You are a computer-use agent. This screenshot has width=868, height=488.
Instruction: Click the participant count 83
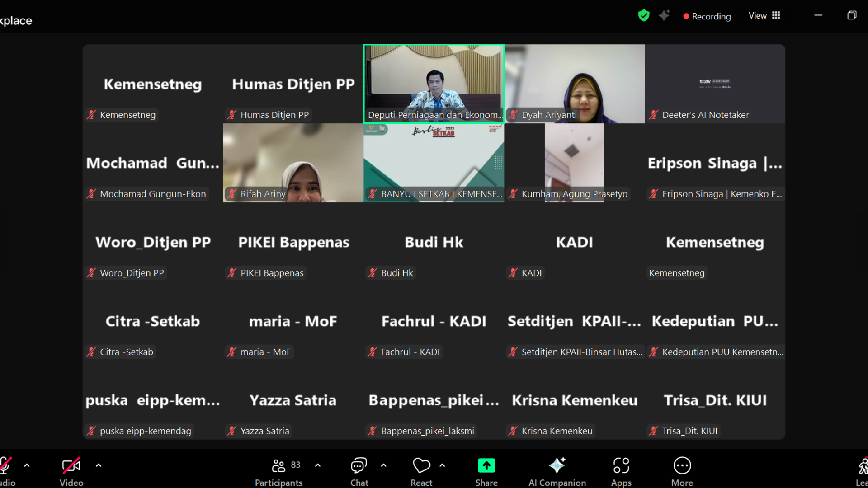[296, 465]
